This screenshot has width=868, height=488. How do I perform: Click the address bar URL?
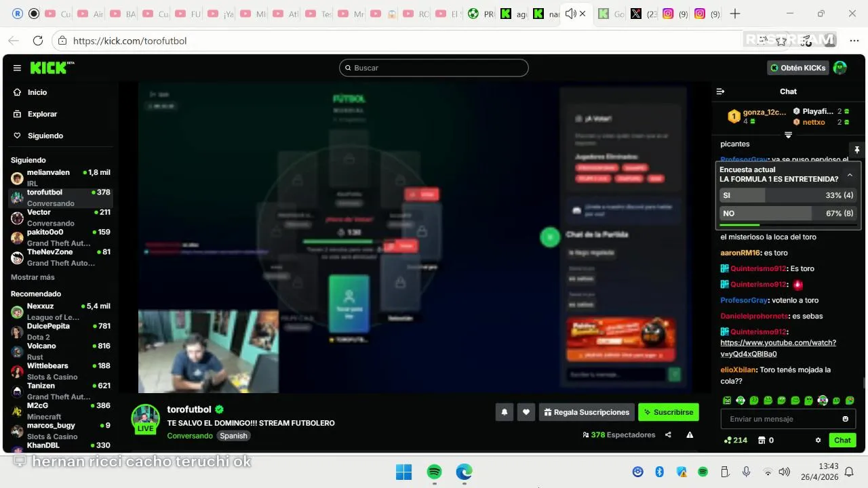click(x=130, y=41)
